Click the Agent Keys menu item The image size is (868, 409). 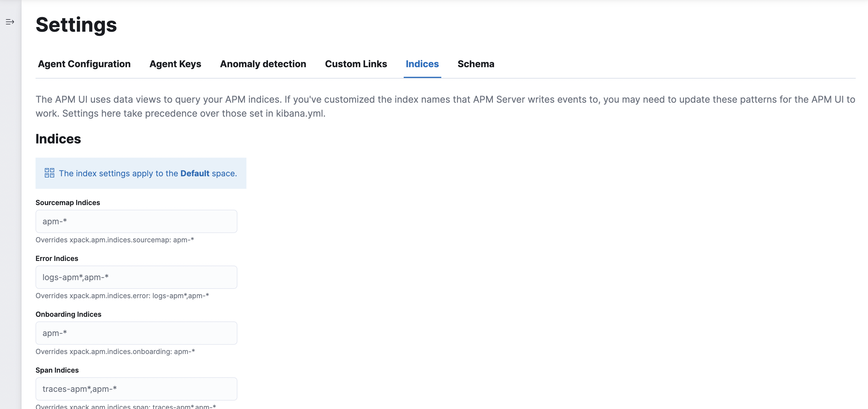pos(175,63)
